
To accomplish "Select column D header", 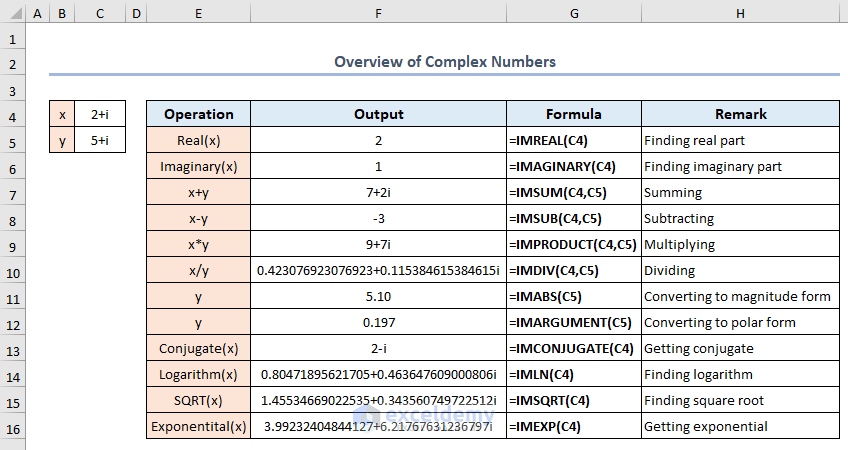I will click(x=136, y=13).
